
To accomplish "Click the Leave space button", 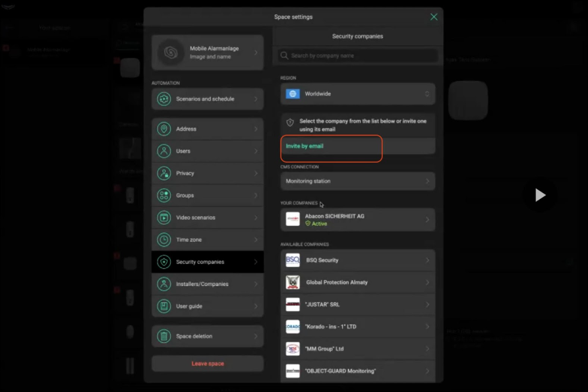I will pyautogui.click(x=207, y=363).
